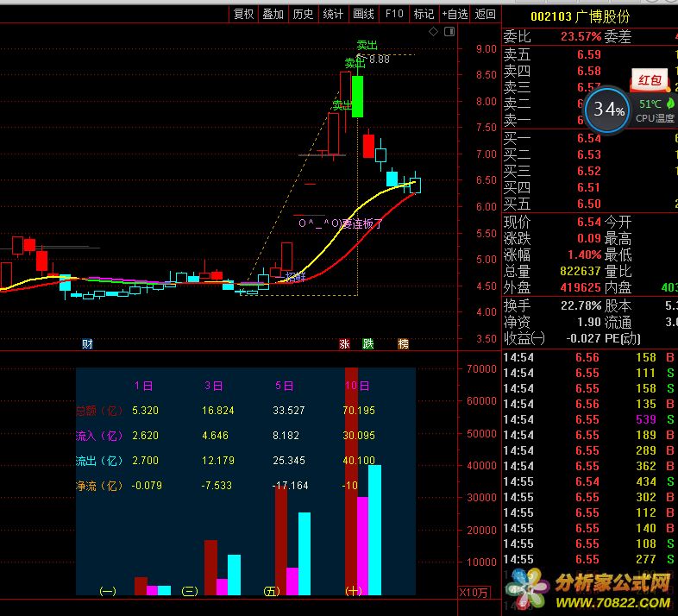The width and height of the screenshot is (678, 616).
Task: Click the 财 marker icon at the chart bottom
Action: [x=87, y=344]
